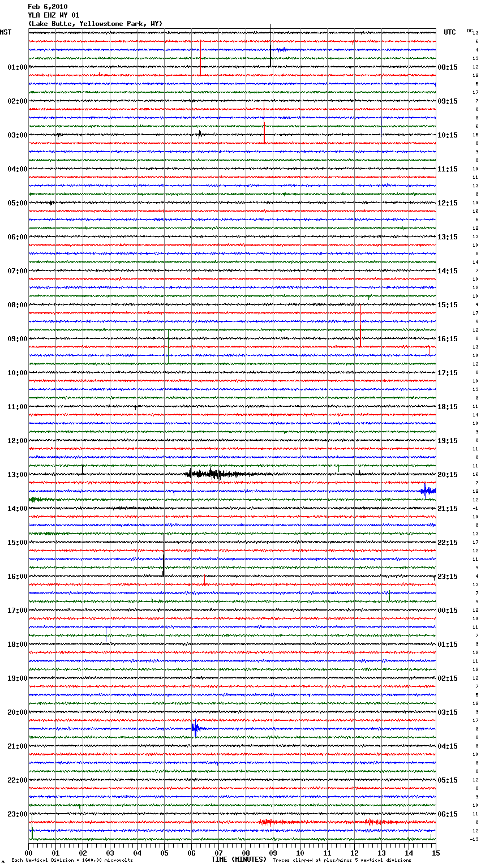This screenshot has height=868, width=481.
Task: Click the '05:00' MST time label
Action: 18,203
